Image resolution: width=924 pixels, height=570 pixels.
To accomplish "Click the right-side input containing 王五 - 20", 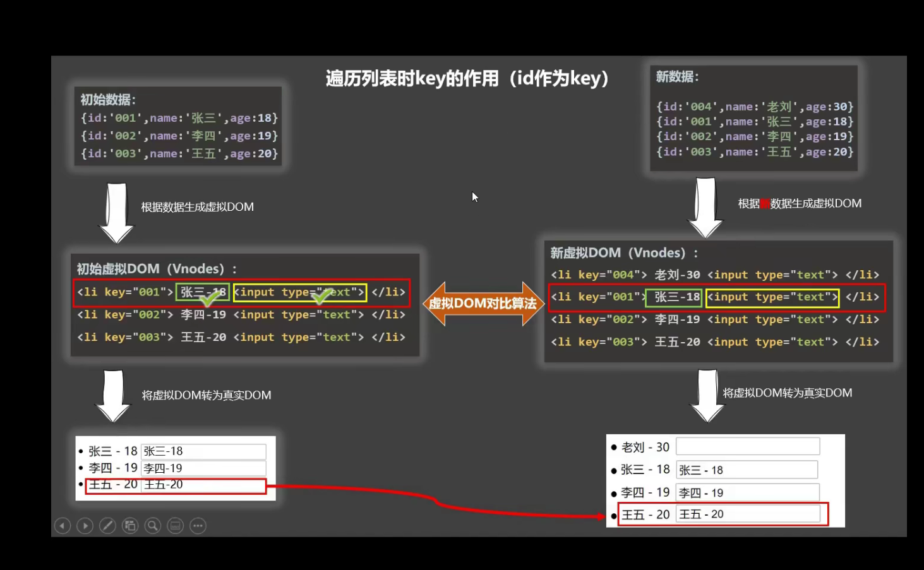I will pos(748,514).
